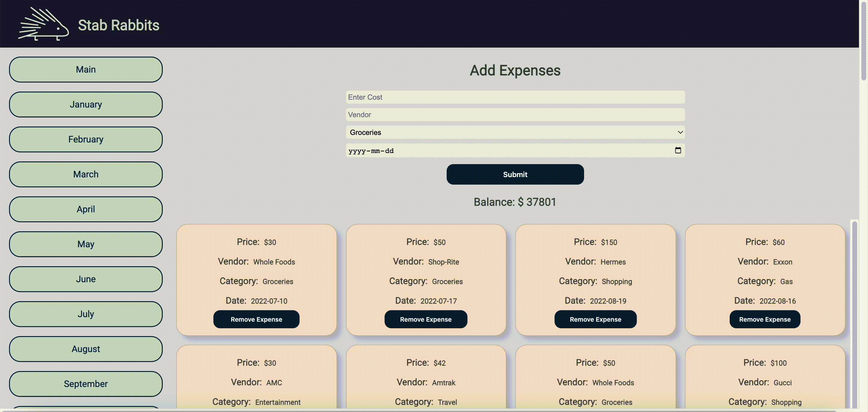Click the January sidebar icon
The height and width of the screenshot is (412, 868).
tap(86, 104)
